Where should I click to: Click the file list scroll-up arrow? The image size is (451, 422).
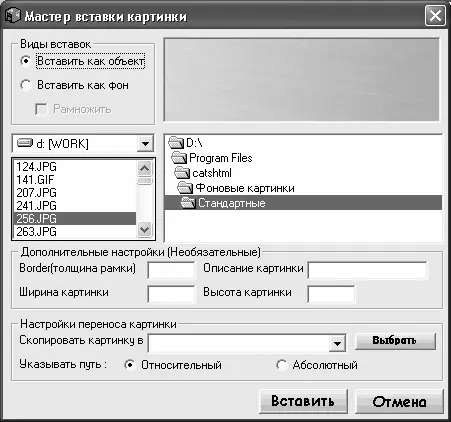145,168
